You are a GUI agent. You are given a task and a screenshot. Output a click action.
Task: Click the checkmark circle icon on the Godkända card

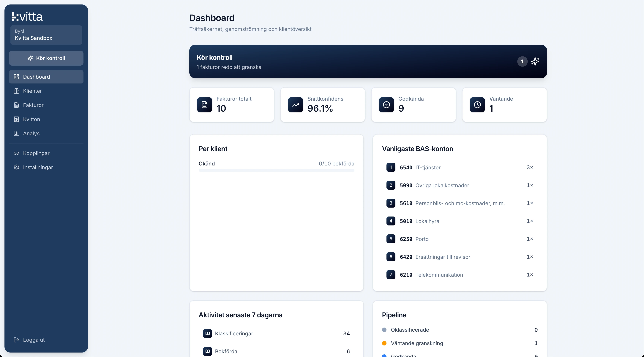click(386, 105)
